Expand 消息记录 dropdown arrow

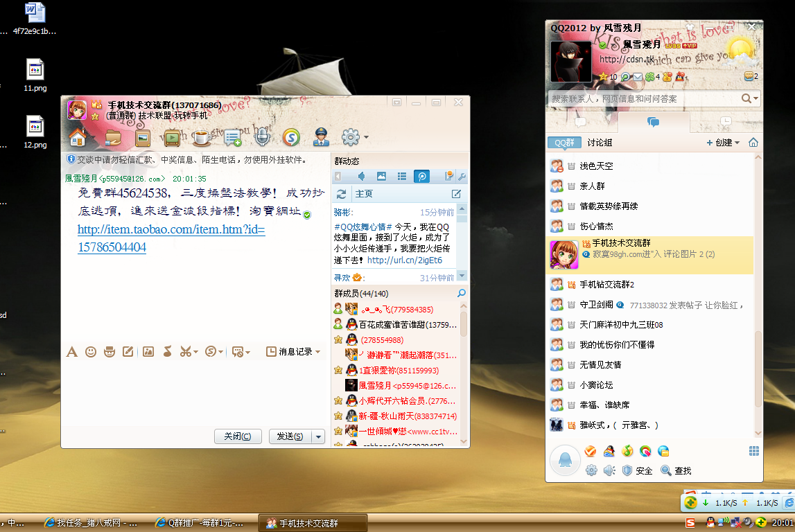point(318,352)
